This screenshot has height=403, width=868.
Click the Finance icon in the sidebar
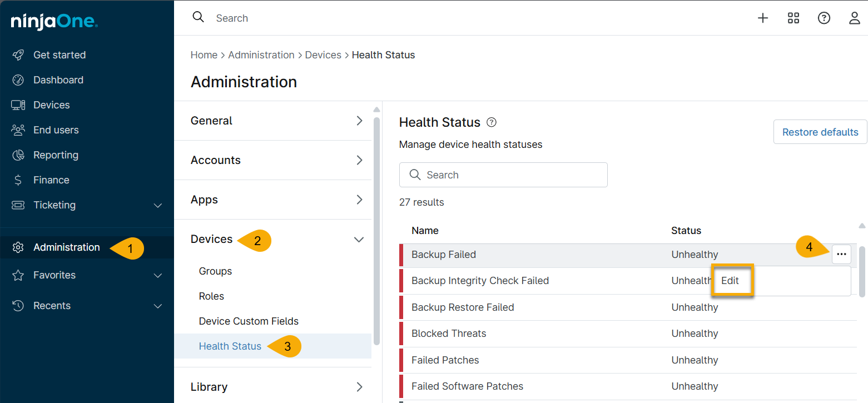pos(18,180)
